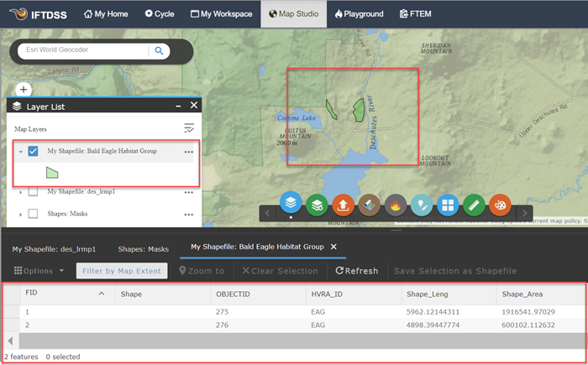The image size is (588, 365).
Task: Expand the Shapes: Masks layer entry
Action: (21, 214)
